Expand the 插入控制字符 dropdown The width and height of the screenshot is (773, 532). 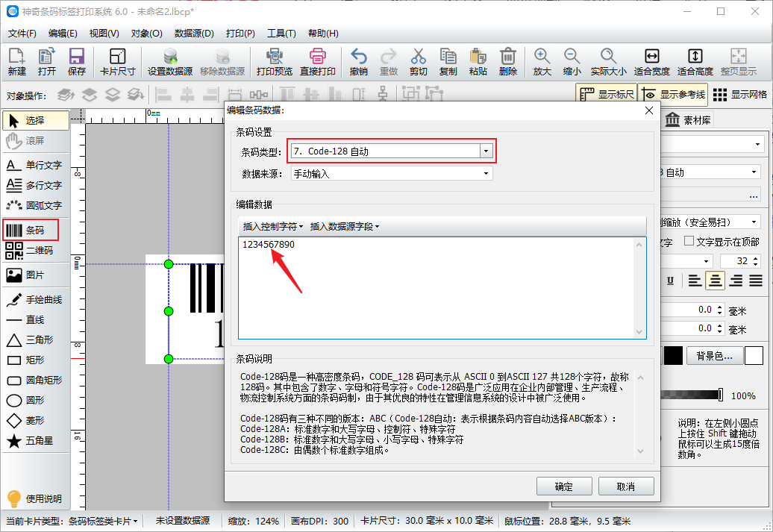272,226
